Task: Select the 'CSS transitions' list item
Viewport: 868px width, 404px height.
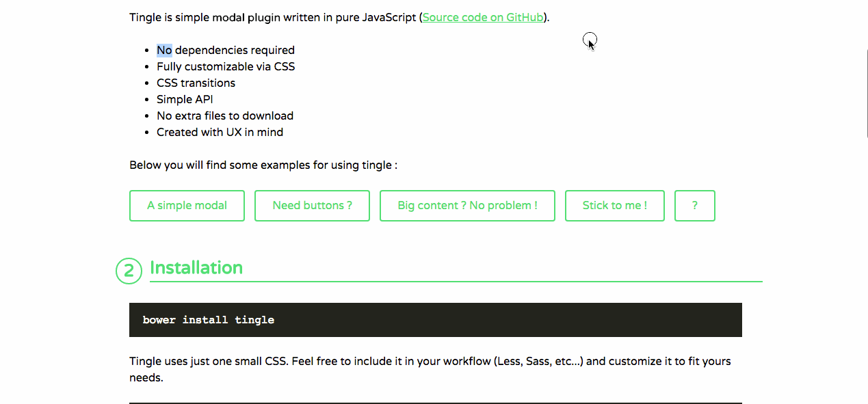Action: (196, 82)
